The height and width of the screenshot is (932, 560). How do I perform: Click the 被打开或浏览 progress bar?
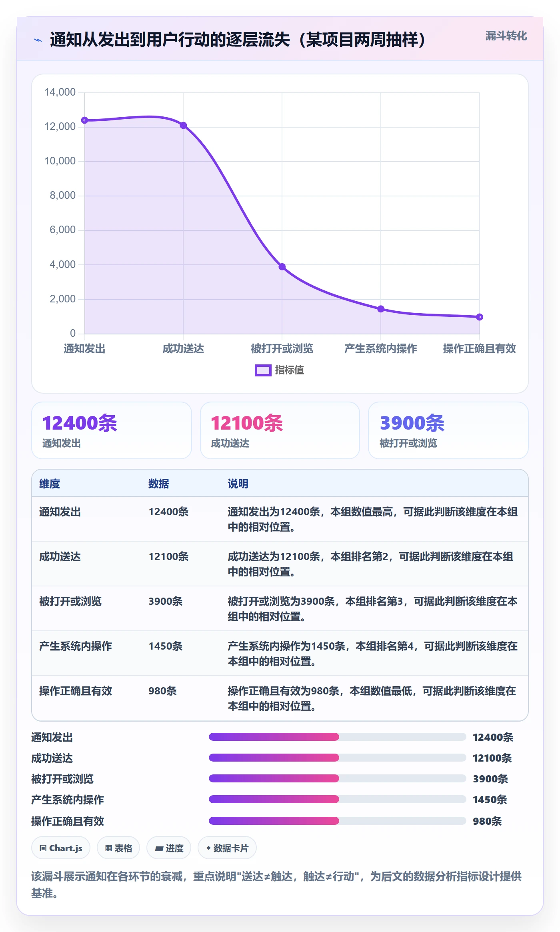point(337,778)
